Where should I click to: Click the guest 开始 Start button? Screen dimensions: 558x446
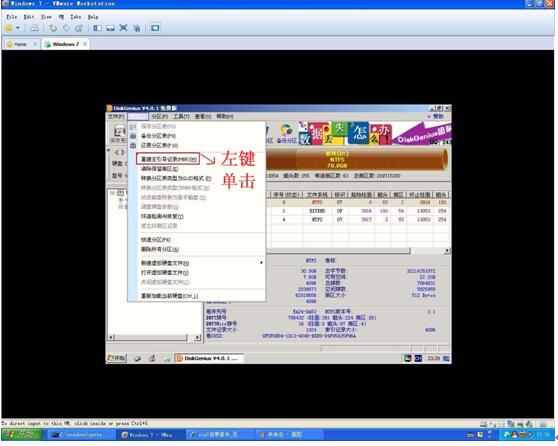click(116, 358)
